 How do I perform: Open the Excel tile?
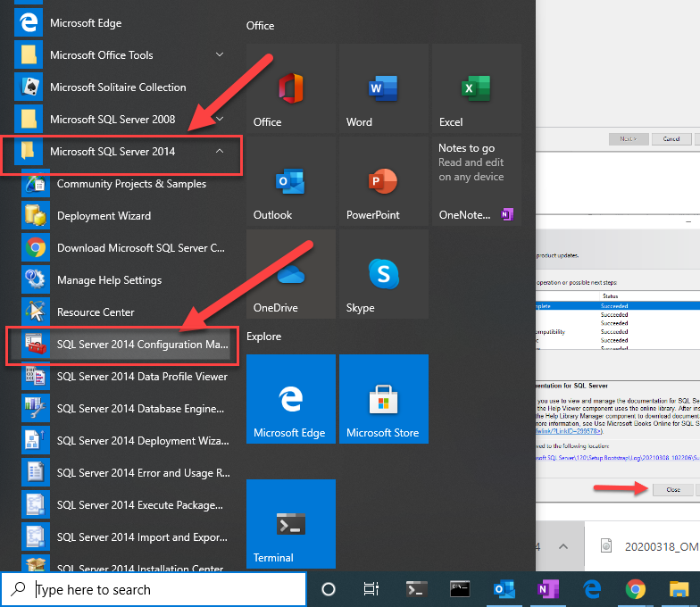tap(477, 88)
